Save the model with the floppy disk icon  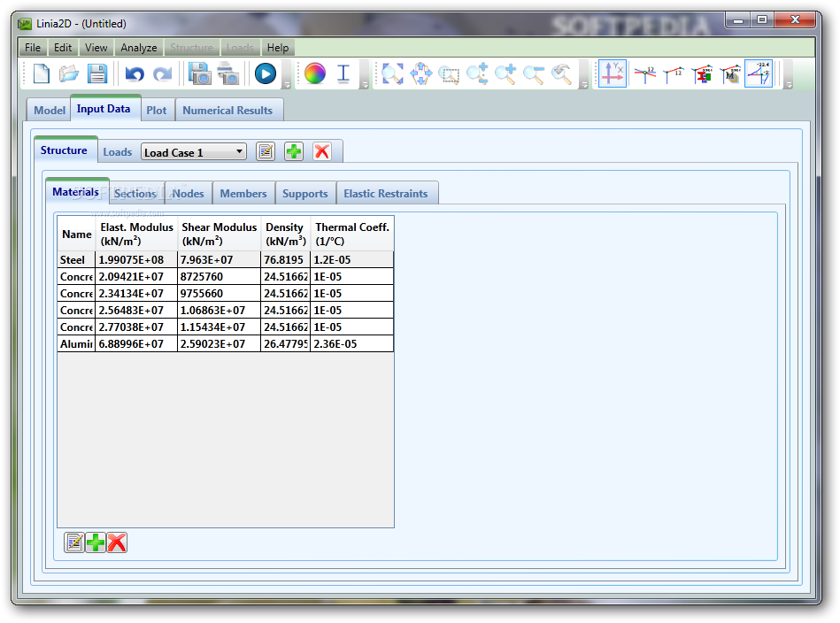point(97,73)
